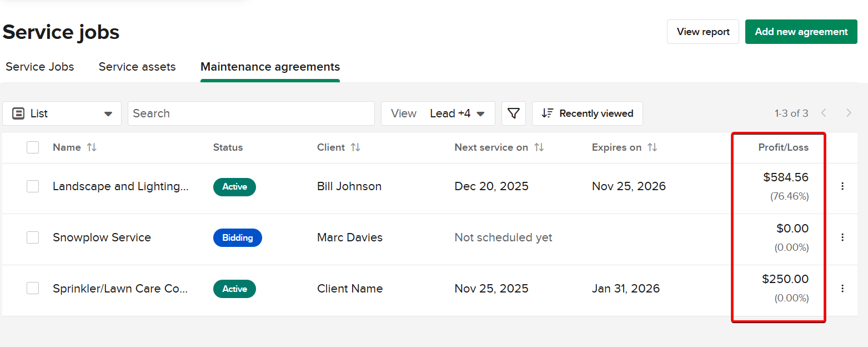This screenshot has height=347, width=868.
Task: Check the select-all checkbox in header
Action: point(33,147)
